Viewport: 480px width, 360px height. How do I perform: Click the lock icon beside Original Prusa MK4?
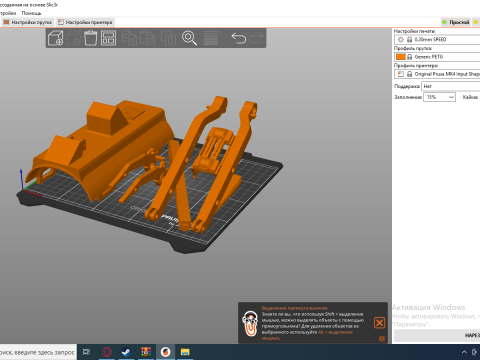click(410, 74)
